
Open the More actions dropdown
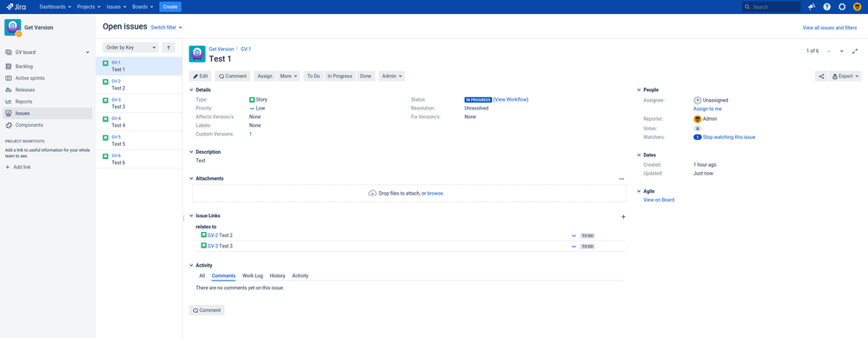pyautogui.click(x=289, y=76)
